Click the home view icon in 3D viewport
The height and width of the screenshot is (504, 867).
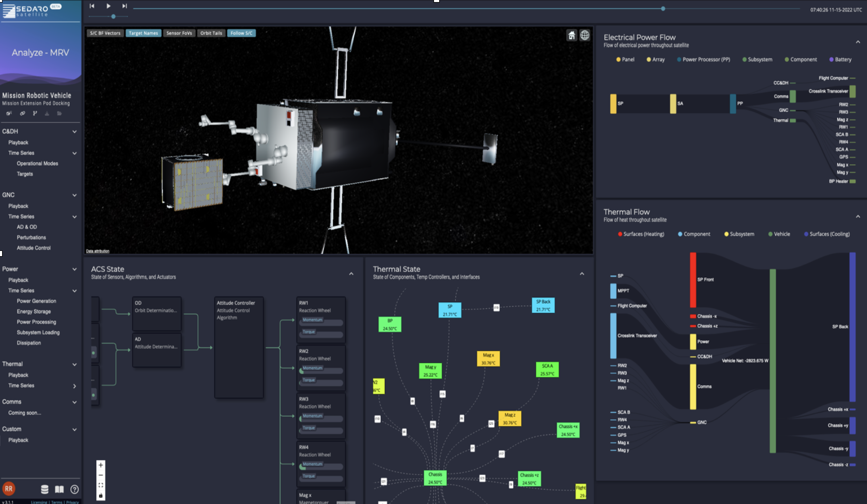click(x=571, y=35)
